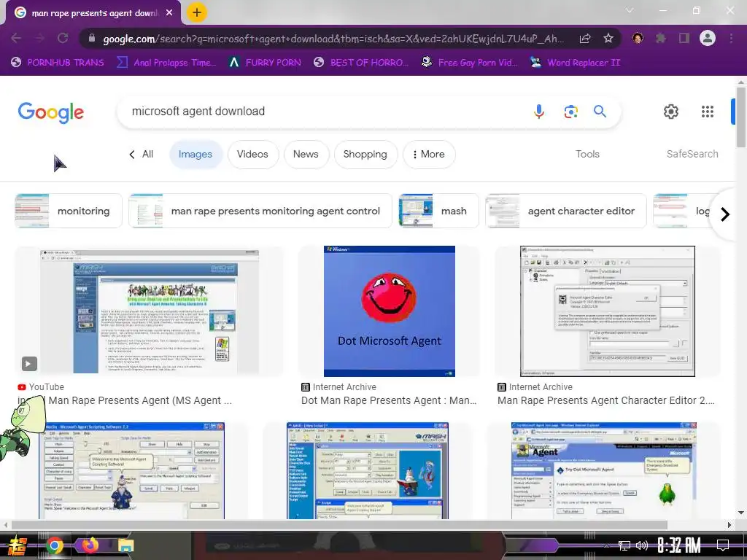747x560 pixels.
Task: Switch to the Shopping tab
Action: point(365,155)
